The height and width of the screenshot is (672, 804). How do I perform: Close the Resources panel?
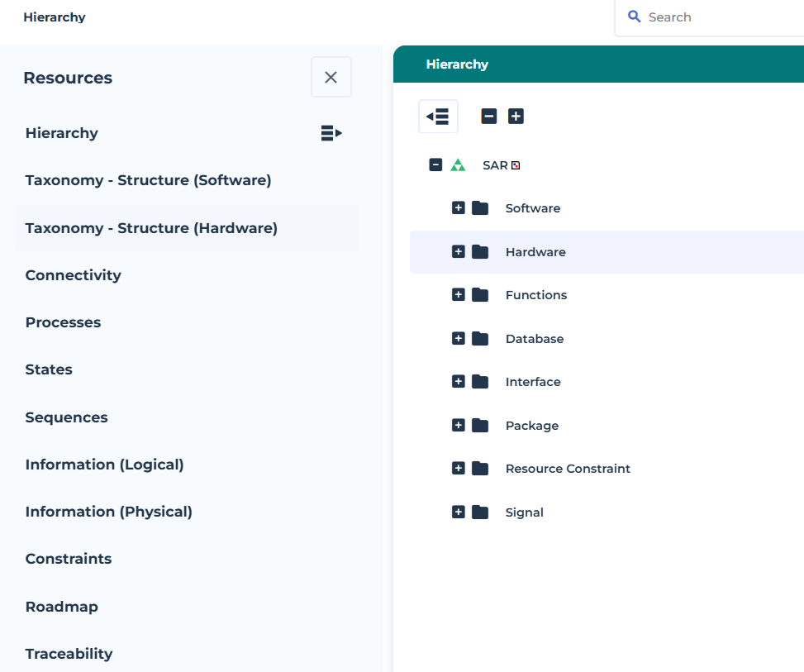pos(331,77)
